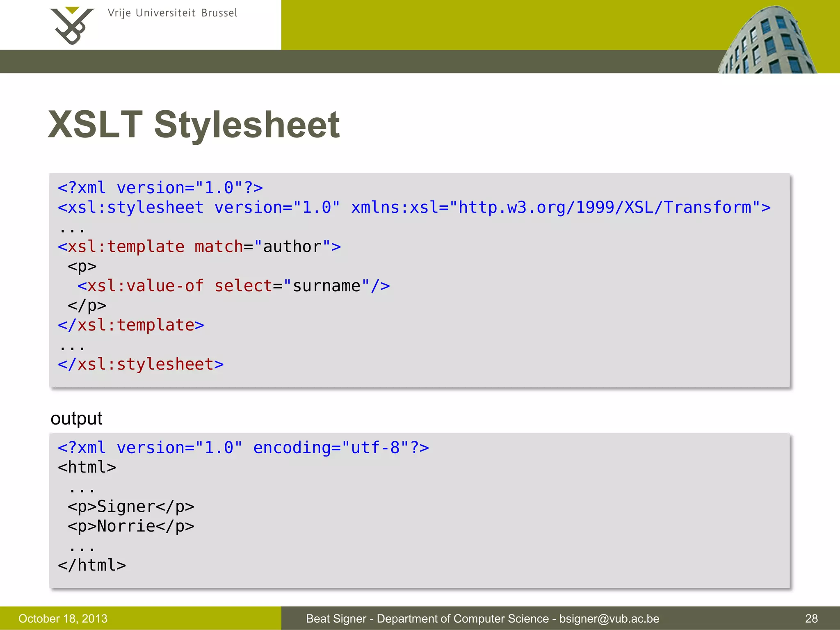Screen dimensions: 840x630
Task: Click the page number 28
Action: [x=811, y=619]
